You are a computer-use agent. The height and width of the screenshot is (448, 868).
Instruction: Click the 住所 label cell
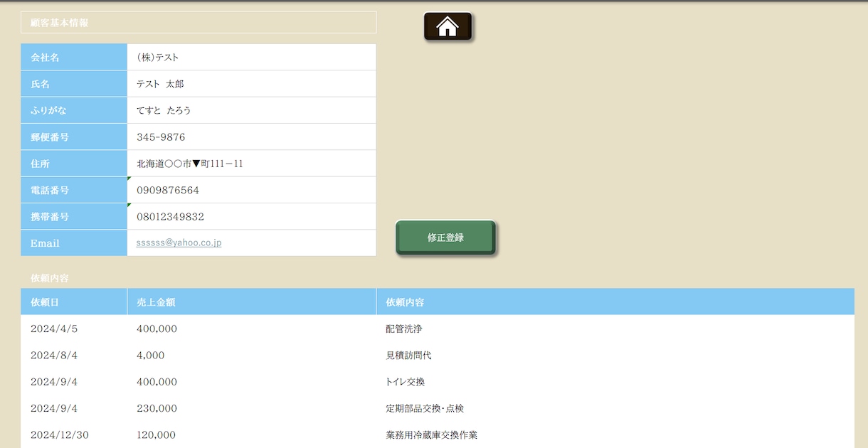(74, 164)
